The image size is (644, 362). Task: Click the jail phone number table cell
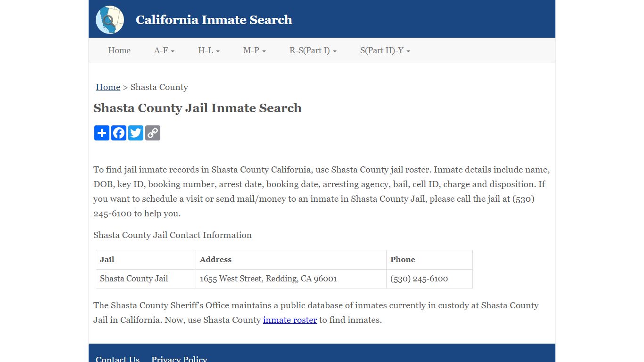point(419,279)
